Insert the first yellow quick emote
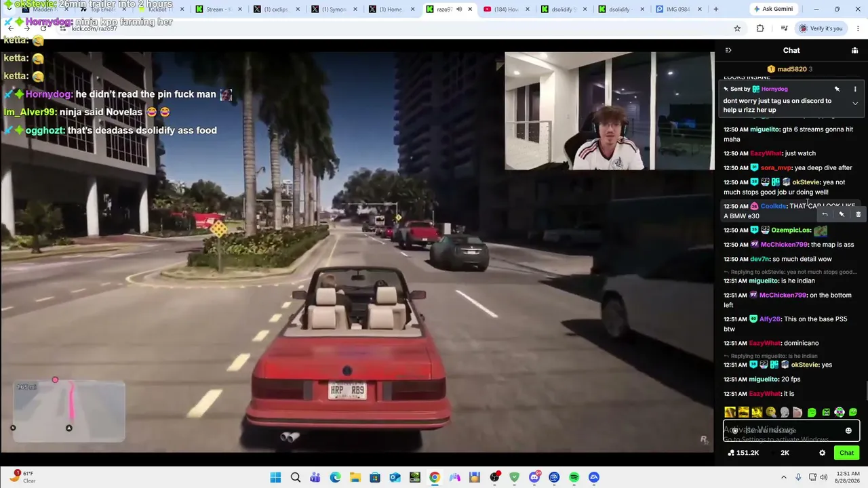This screenshot has width=868, height=488. point(730,412)
